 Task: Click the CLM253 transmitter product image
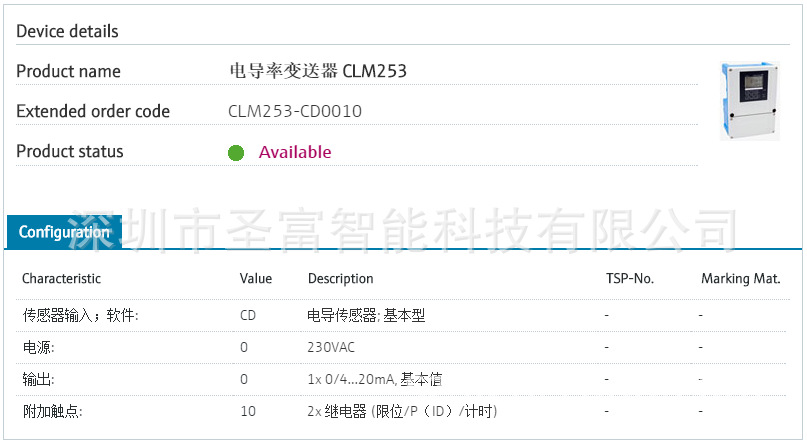click(x=749, y=100)
